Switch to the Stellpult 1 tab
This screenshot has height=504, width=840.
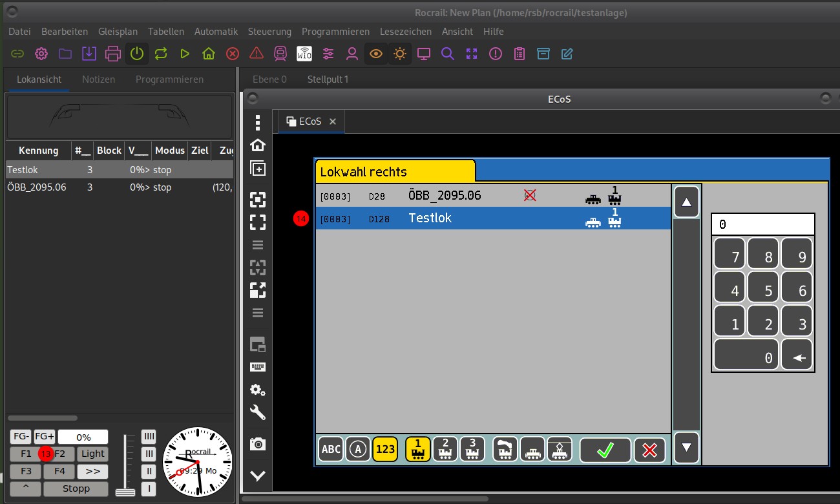(328, 79)
